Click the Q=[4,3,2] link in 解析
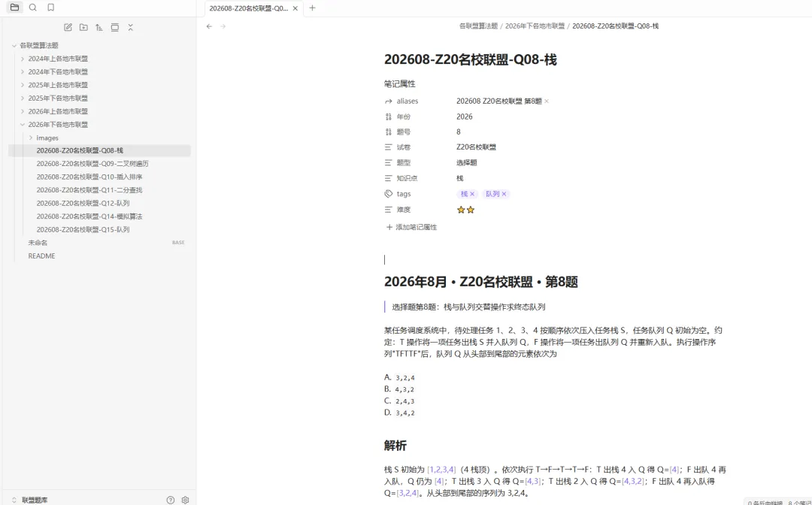 pyautogui.click(x=632, y=481)
